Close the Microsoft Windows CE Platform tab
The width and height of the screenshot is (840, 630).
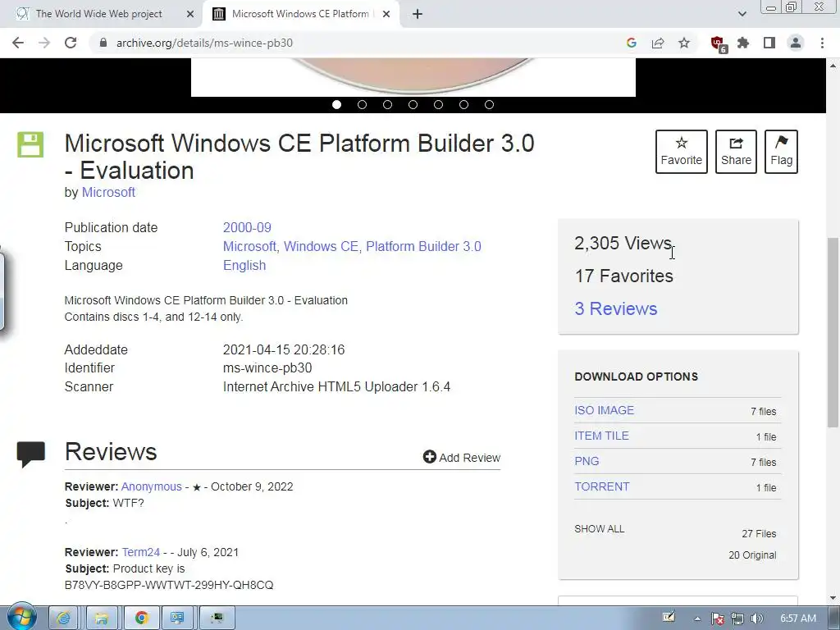tap(386, 14)
